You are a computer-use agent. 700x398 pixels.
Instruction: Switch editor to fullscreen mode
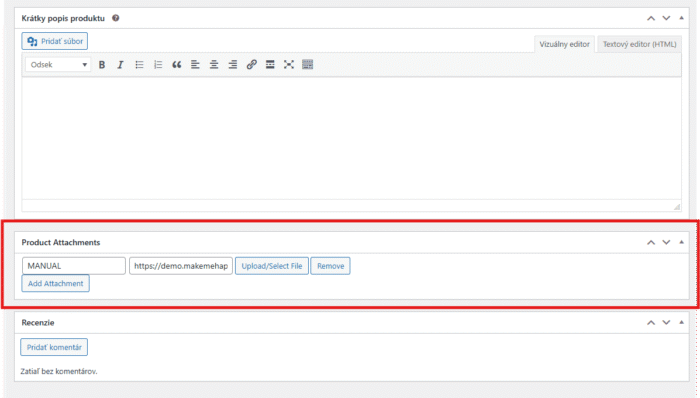tap(289, 65)
